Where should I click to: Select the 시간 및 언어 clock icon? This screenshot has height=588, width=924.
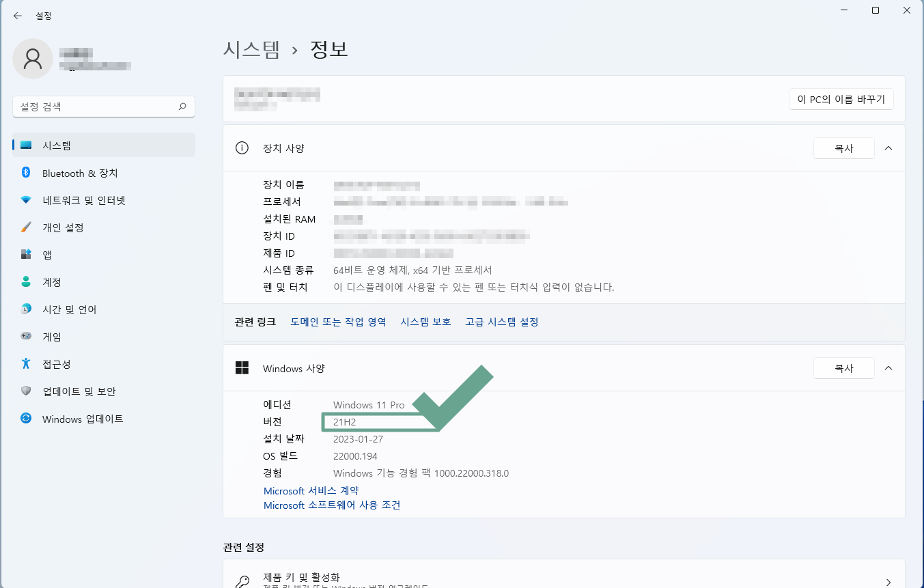click(26, 309)
